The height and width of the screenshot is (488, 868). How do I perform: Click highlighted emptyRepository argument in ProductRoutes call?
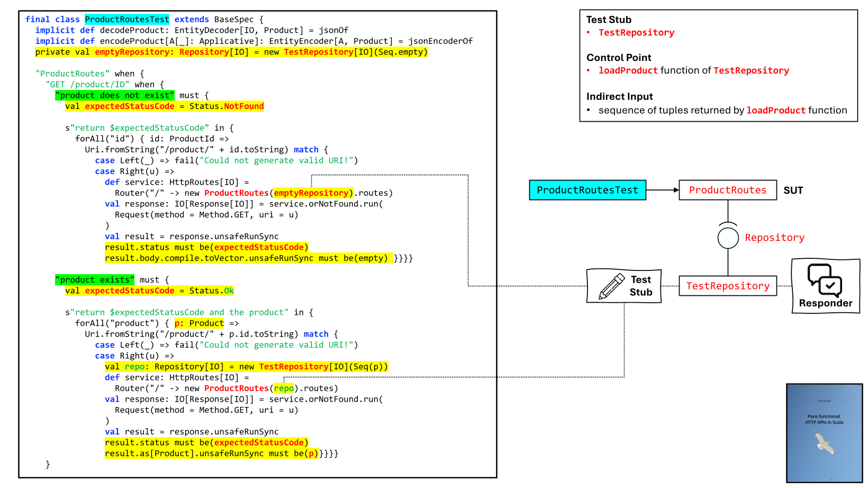(x=313, y=193)
